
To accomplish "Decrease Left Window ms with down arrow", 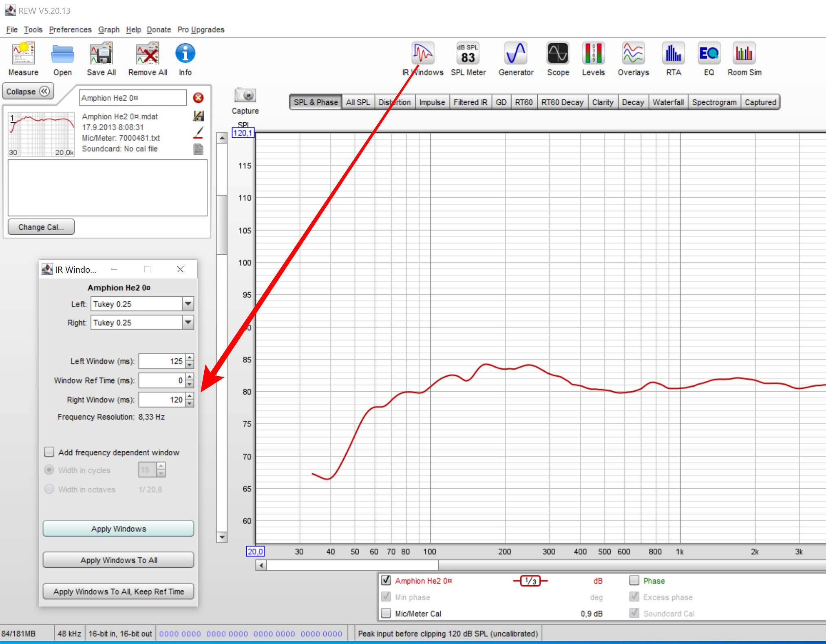I will (x=190, y=365).
